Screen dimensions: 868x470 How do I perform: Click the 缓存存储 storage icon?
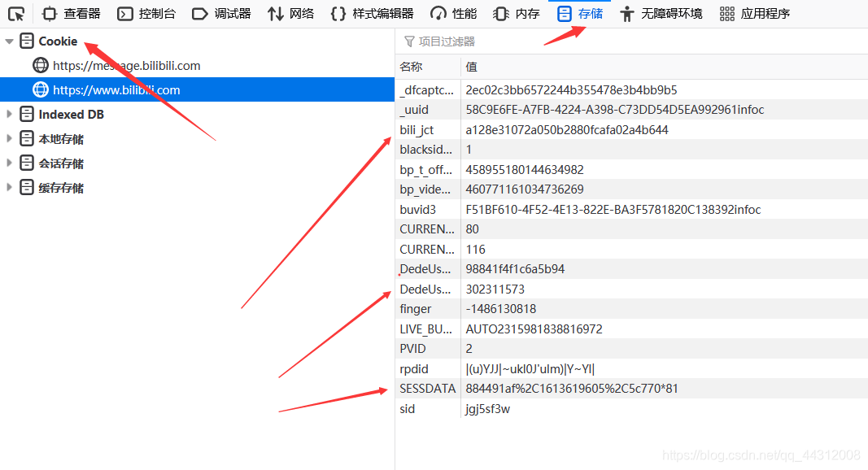[x=27, y=187]
